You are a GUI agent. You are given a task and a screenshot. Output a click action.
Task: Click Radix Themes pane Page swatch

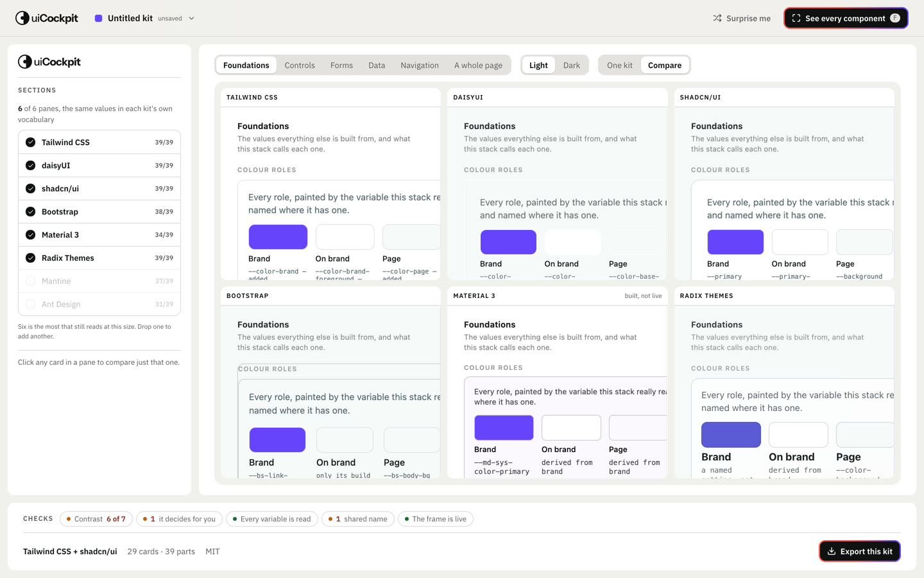point(865,435)
